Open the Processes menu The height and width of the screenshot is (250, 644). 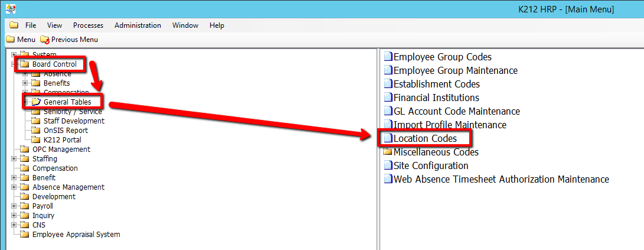[88, 25]
